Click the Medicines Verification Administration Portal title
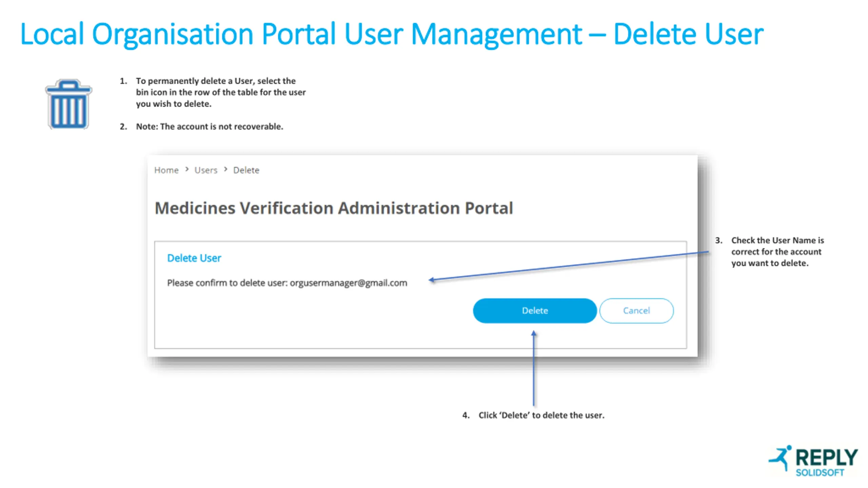 334,208
